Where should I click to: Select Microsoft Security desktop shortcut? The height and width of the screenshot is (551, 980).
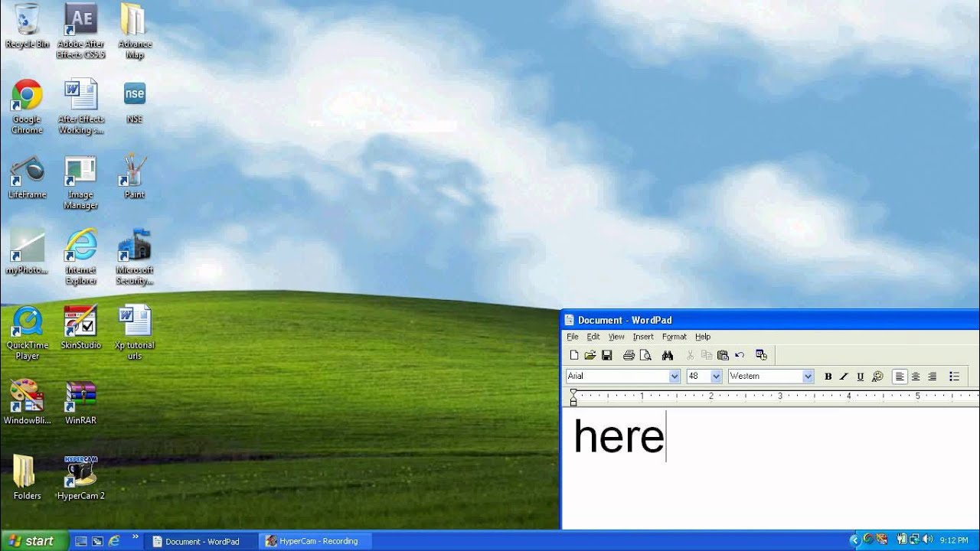click(x=134, y=257)
